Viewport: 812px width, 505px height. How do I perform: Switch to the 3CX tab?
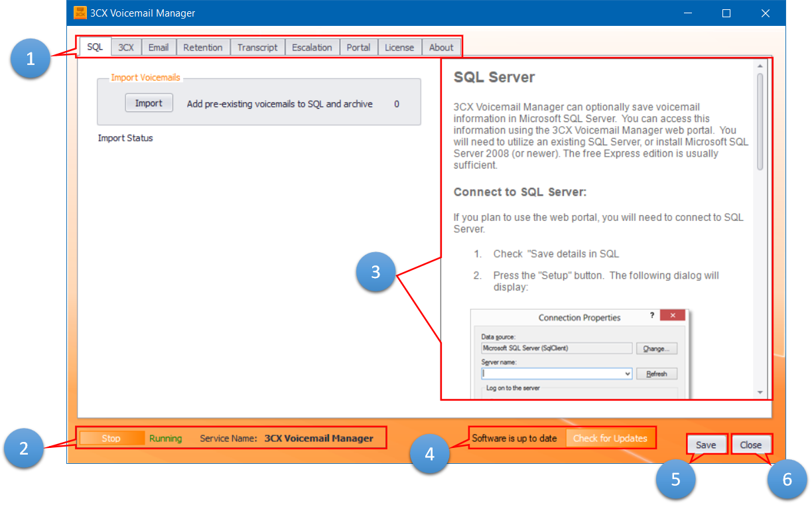point(126,46)
